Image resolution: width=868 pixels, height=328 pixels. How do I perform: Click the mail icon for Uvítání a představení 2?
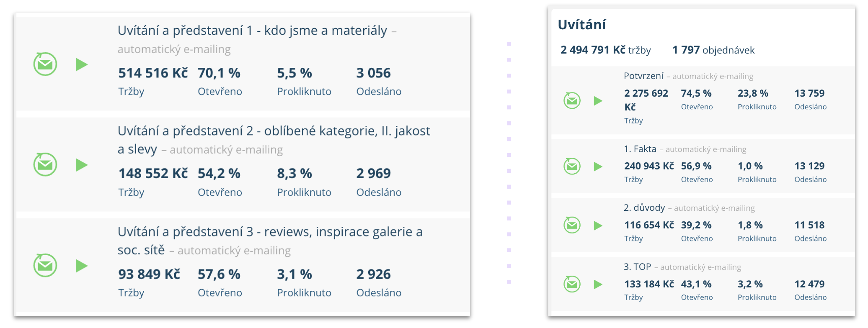pos(45,165)
